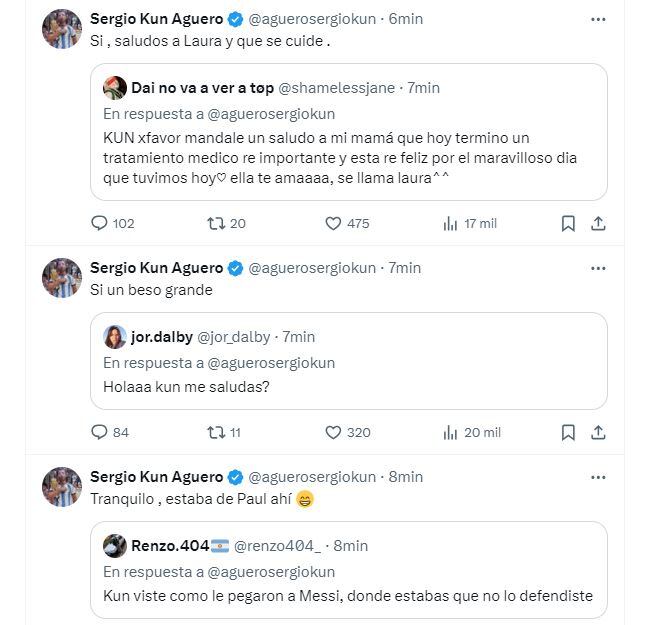The height and width of the screenshot is (625, 645).
Task: Bookmark the 'Si un beso grande' tweet
Action: [567, 432]
